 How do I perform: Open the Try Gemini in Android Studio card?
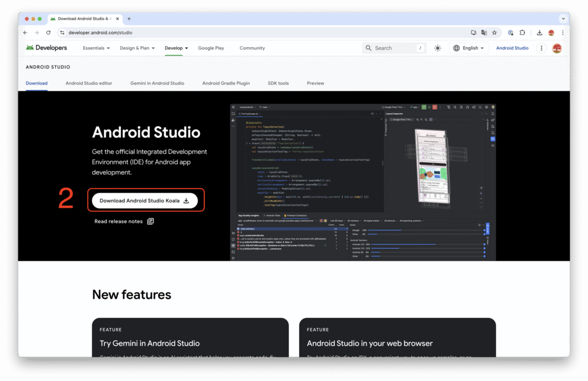pyautogui.click(x=191, y=337)
